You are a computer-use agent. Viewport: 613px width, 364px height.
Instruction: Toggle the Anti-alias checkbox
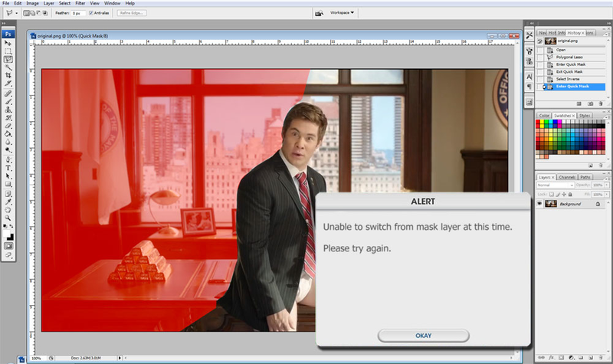tap(91, 13)
